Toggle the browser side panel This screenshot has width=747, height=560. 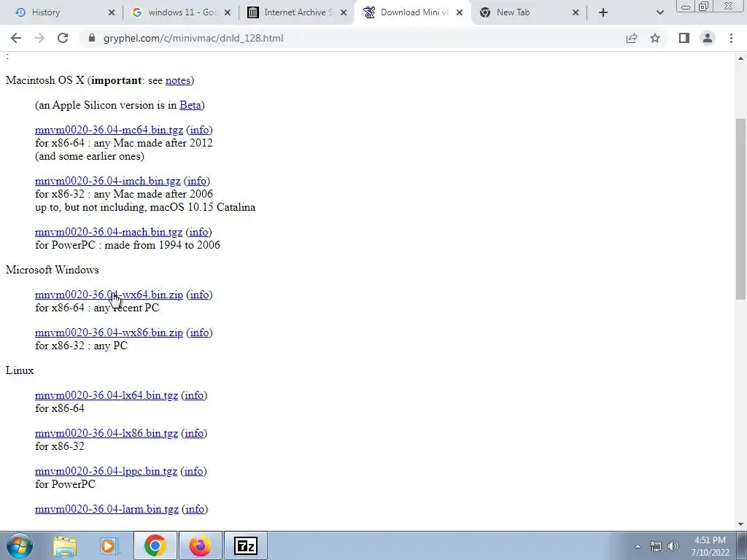[x=684, y=38]
